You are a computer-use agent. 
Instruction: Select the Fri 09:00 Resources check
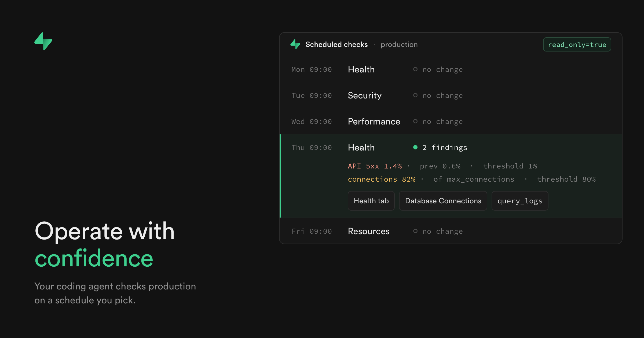(x=368, y=231)
